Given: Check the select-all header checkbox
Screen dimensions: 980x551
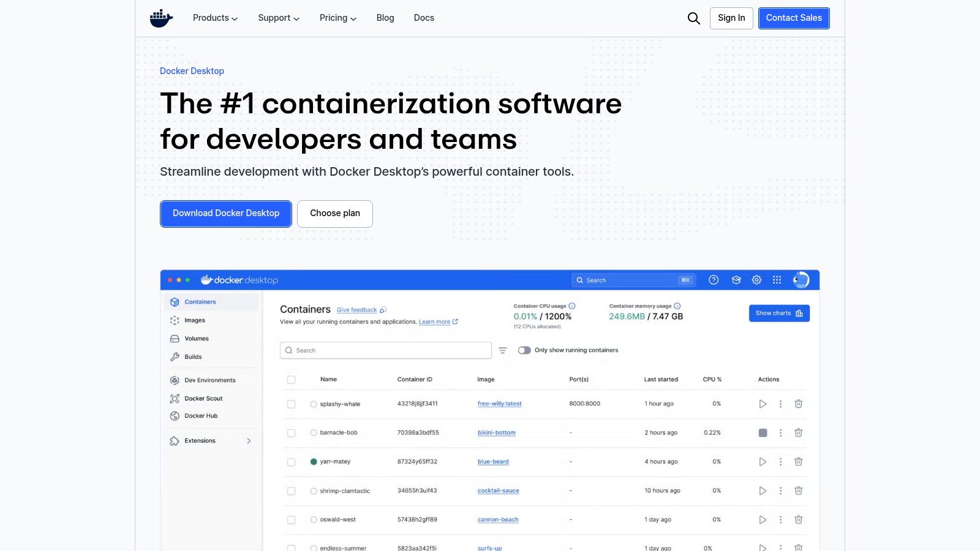Looking at the screenshot, I should [x=292, y=380].
